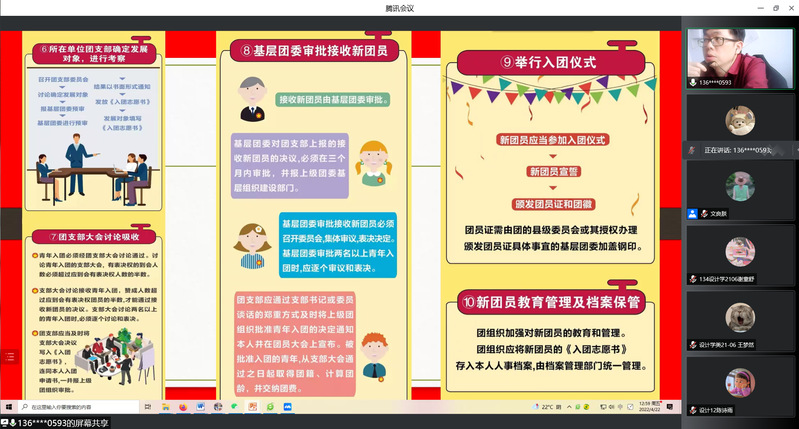Open Task View on the taskbar

148,407
